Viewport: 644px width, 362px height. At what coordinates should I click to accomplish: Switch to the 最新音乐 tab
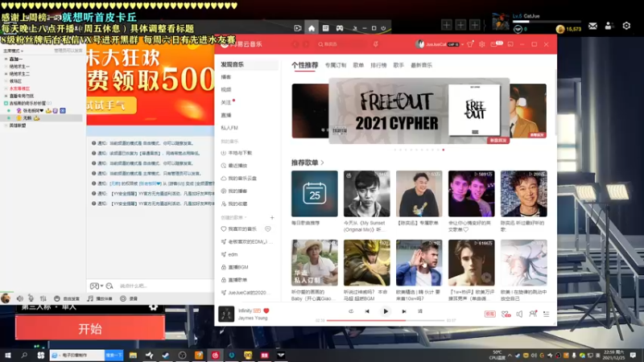[421, 65]
